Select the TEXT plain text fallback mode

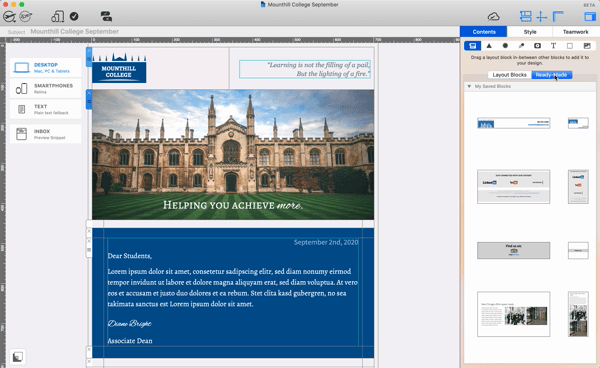coord(46,109)
